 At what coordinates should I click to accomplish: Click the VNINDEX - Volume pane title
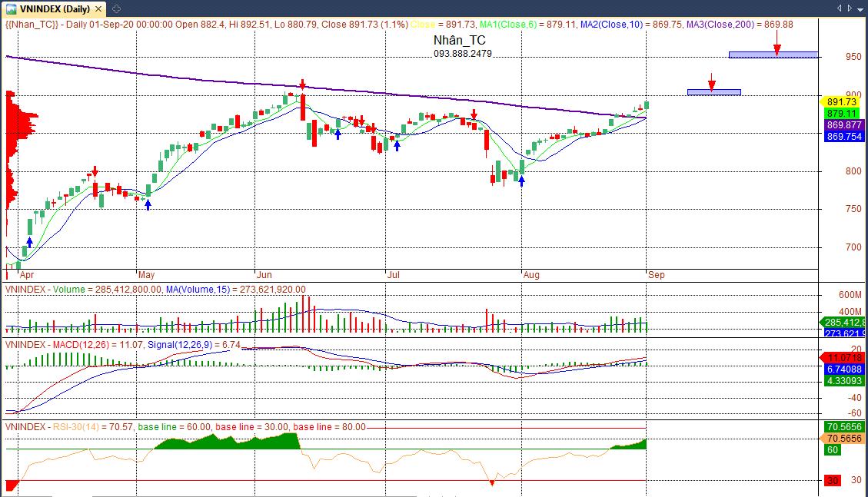coord(45,290)
